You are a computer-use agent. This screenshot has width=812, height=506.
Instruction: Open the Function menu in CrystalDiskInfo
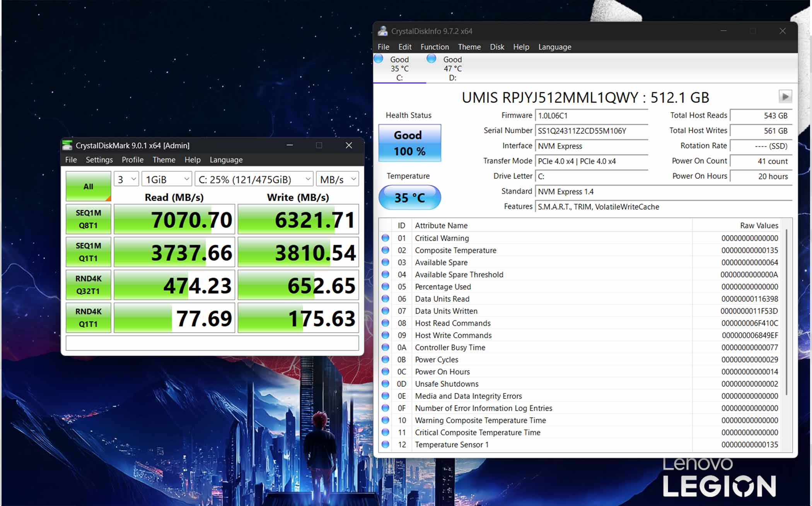pos(435,47)
